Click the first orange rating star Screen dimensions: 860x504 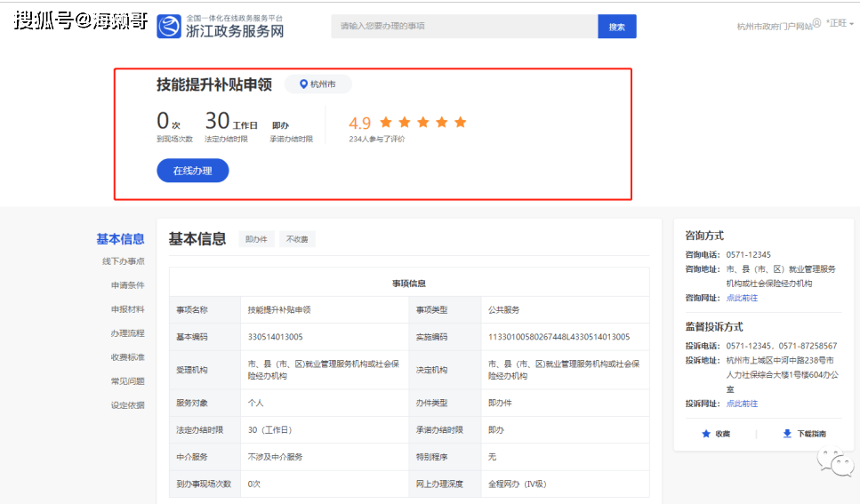point(386,122)
